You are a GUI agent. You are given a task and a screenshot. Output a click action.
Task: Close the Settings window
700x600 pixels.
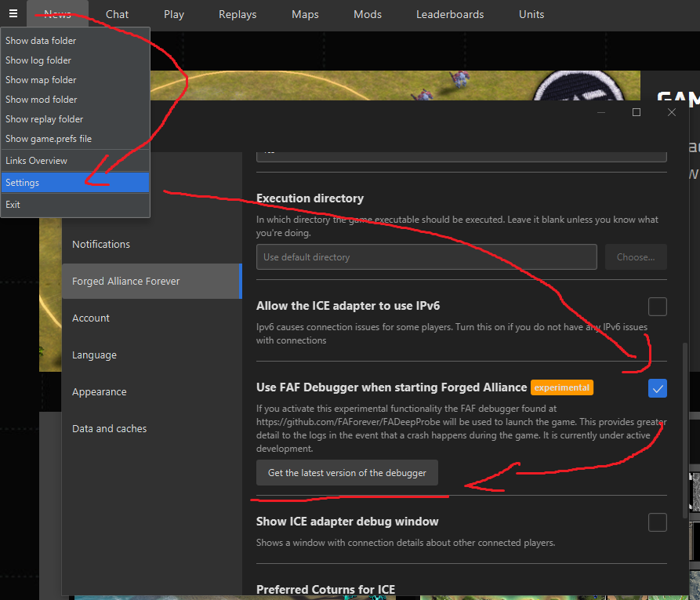point(672,112)
